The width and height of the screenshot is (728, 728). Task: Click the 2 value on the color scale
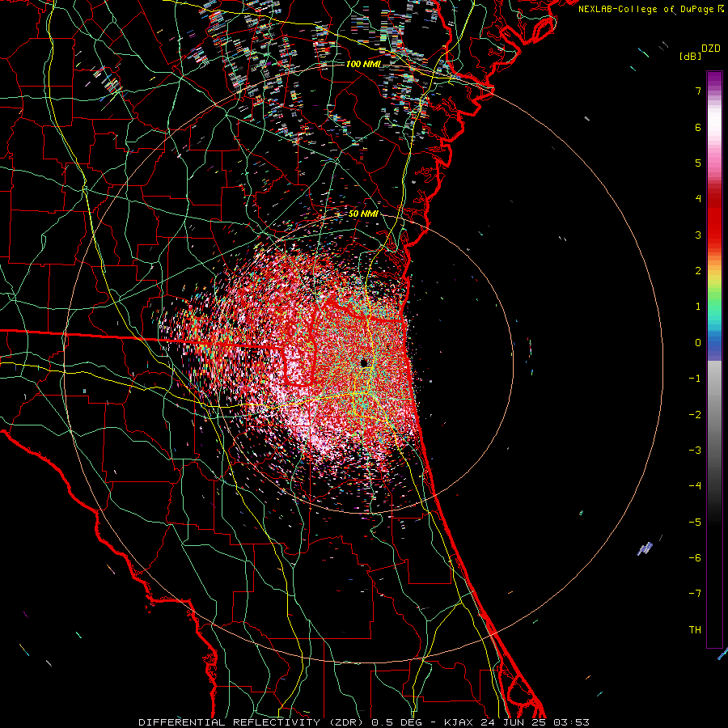click(x=698, y=271)
